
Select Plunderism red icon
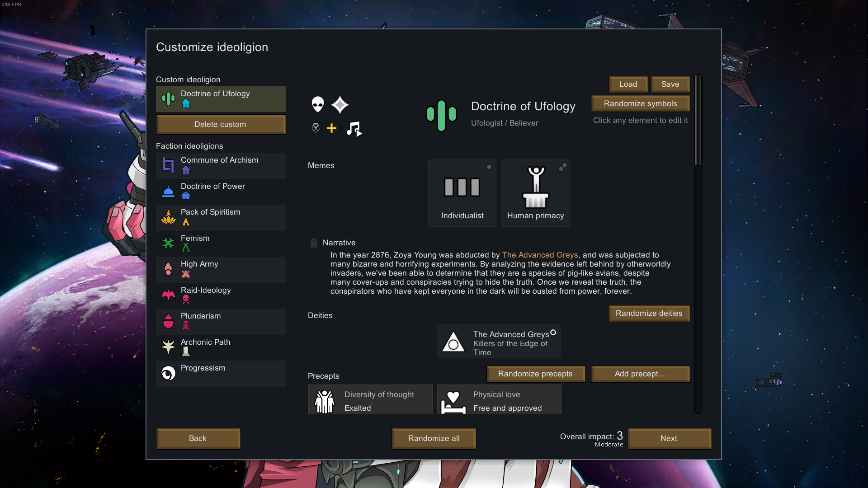click(x=168, y=321)
